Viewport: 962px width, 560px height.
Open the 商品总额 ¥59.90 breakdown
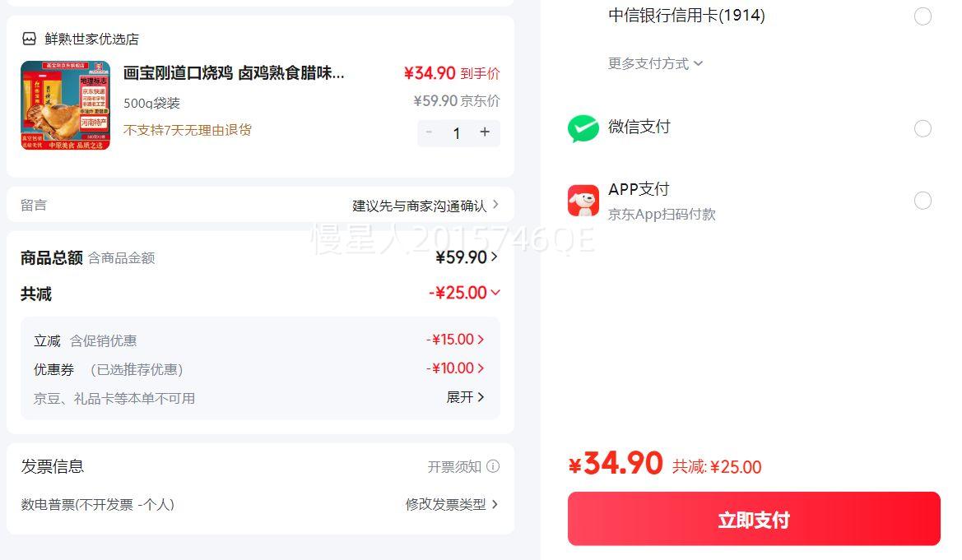click(x=467, y=257)
